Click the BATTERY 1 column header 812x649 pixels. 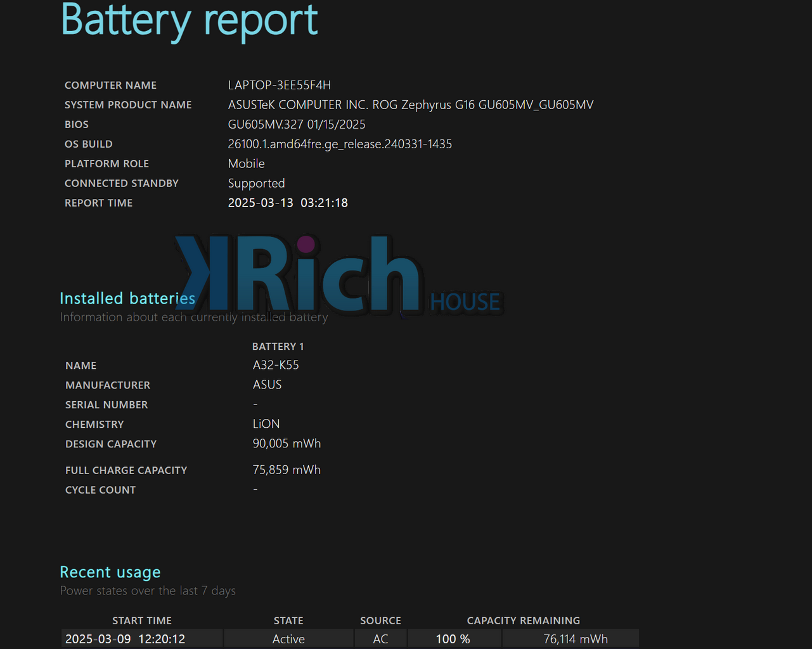click(278, 346)
